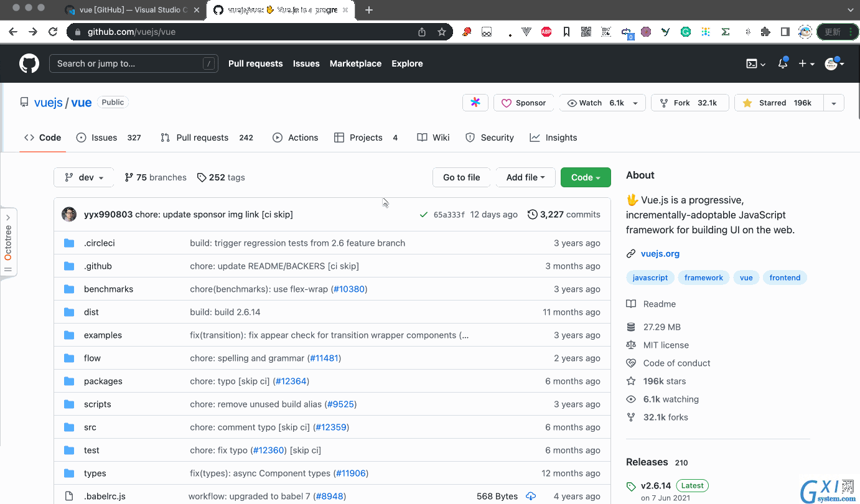The height and width of the screenshot is (504, 860).
Task: Expand the browser tab list chevron
Action: click(850, 10)
